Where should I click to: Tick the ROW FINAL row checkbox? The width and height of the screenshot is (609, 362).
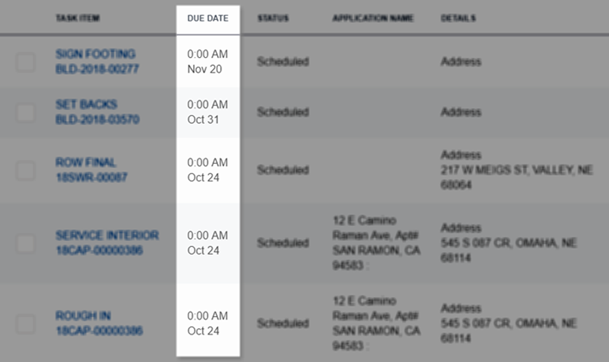26,171
